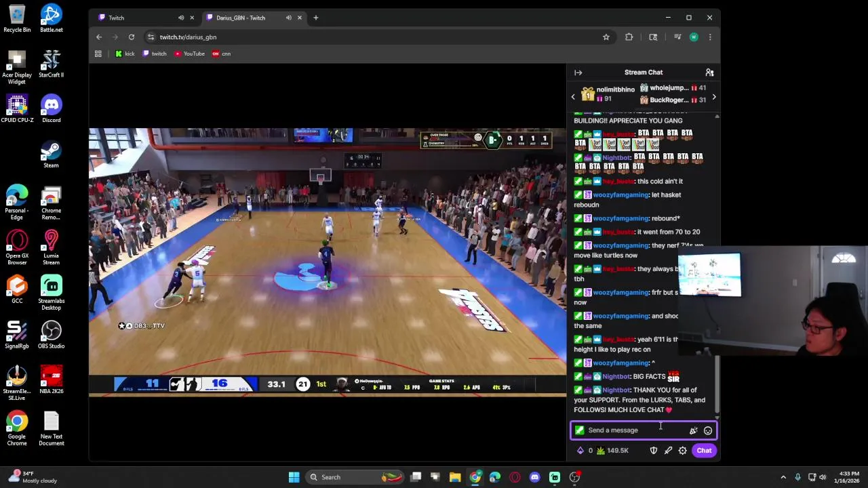868x488 pixels.
Task: Click Nightbot username on 'BIG FACTS' message
Action: 616,376
